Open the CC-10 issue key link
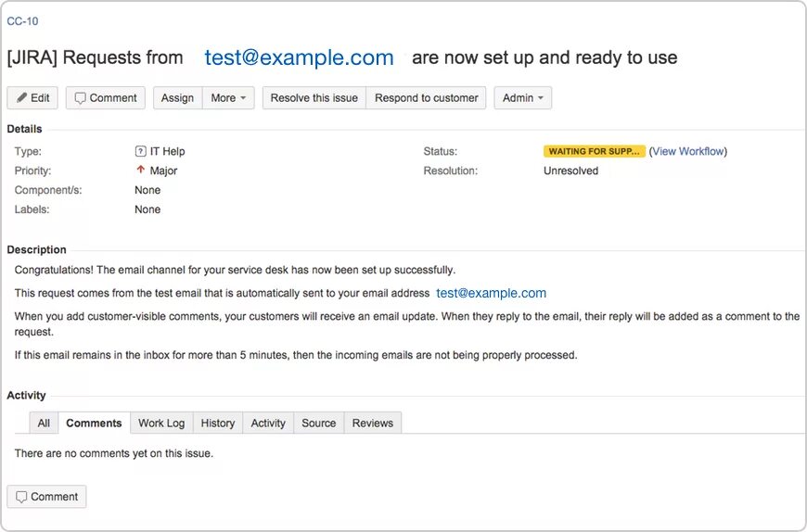This screenshot has height=532, width=807. coord(22,21)
